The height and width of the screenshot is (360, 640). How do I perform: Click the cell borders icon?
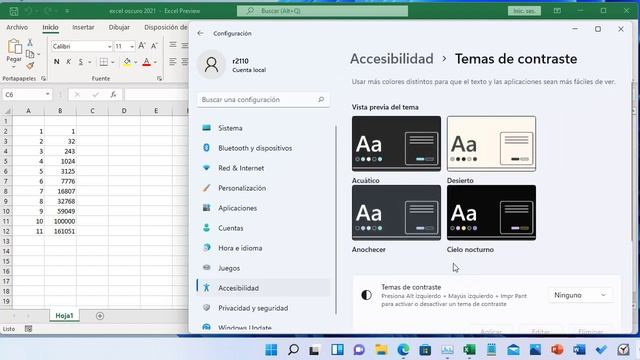(x=104, y=62)
